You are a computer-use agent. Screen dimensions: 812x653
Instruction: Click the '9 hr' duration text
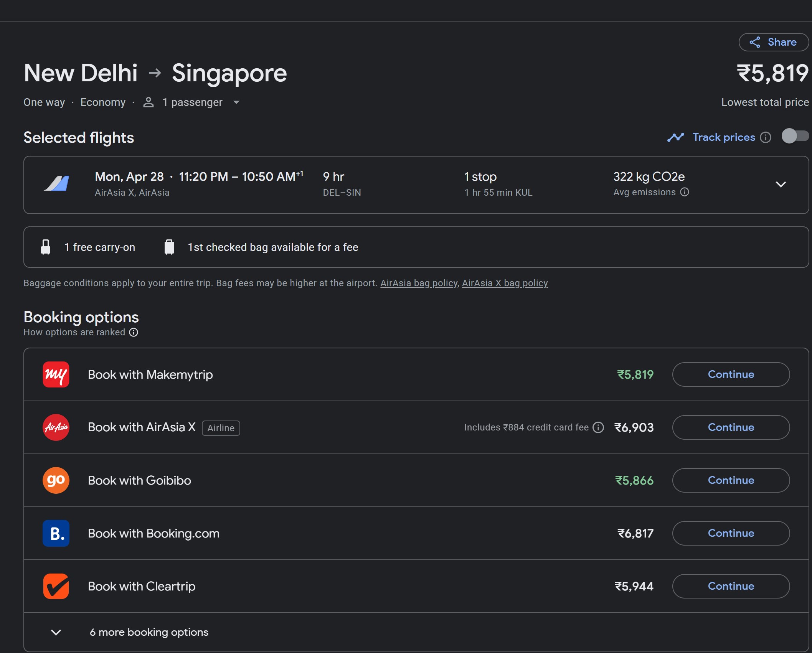333,176
